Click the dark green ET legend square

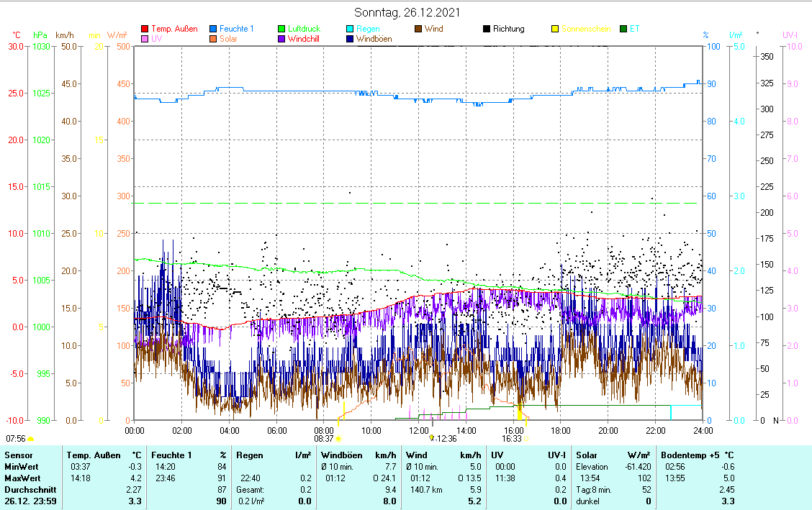coord(623,29)
